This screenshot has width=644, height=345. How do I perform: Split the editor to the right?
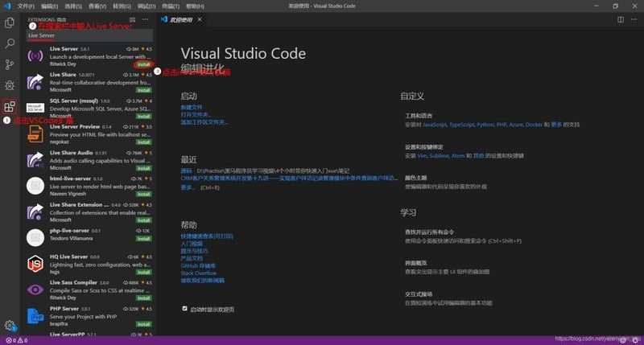coord(621,19)
